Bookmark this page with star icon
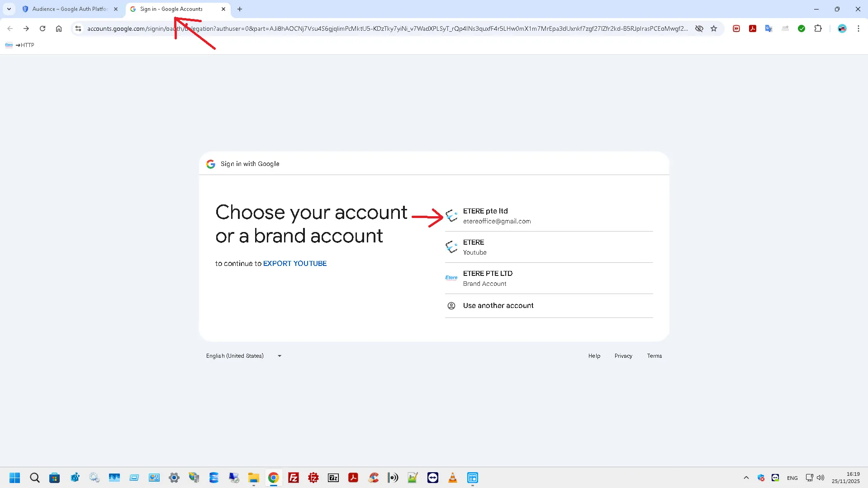 (x=714, y=28)
